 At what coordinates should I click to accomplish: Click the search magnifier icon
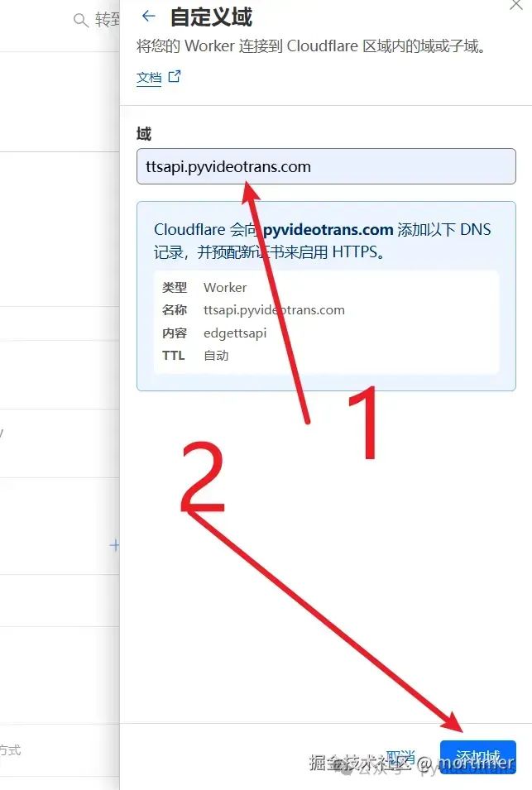click(x=80, y=20)
